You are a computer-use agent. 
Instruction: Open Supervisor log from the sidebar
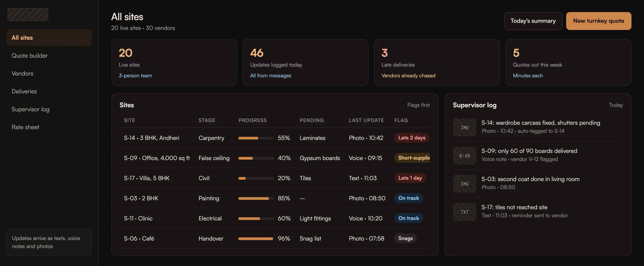coord(49,109)
